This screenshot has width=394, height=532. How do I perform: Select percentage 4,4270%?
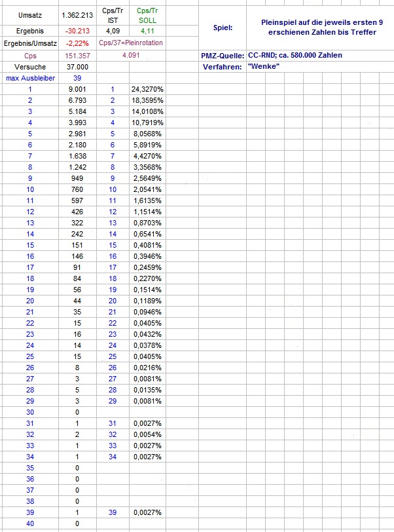(147, 156)
